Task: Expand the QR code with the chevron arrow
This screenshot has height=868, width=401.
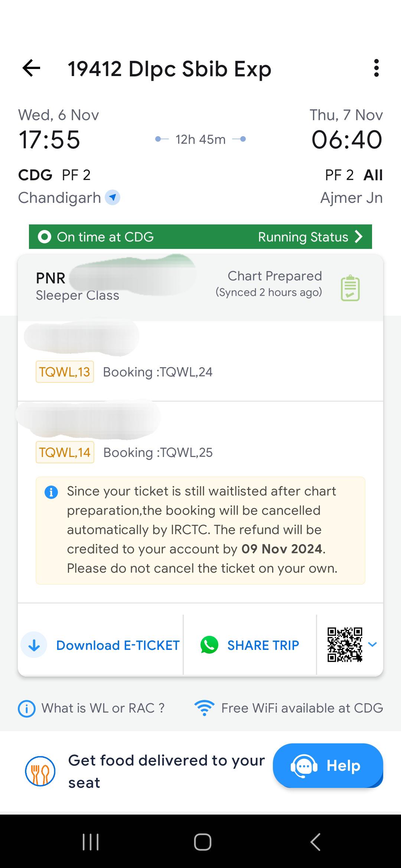Action: click(373, 645)
